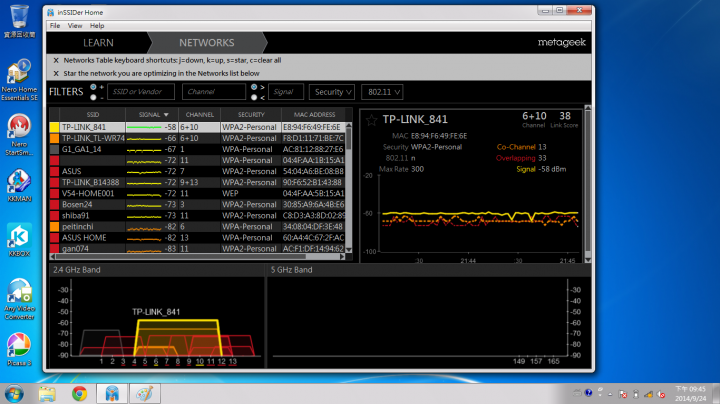Image resolution: width=720 pixels, height=404 pixels.
Task: Open the 802.11 filter dropdown
Action: click(382, 92)
